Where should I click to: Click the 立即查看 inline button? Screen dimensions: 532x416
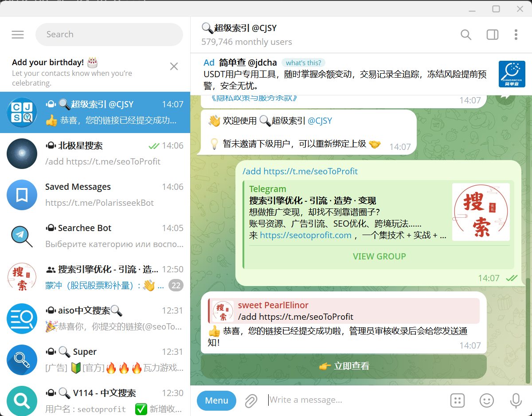click(344, 366)
